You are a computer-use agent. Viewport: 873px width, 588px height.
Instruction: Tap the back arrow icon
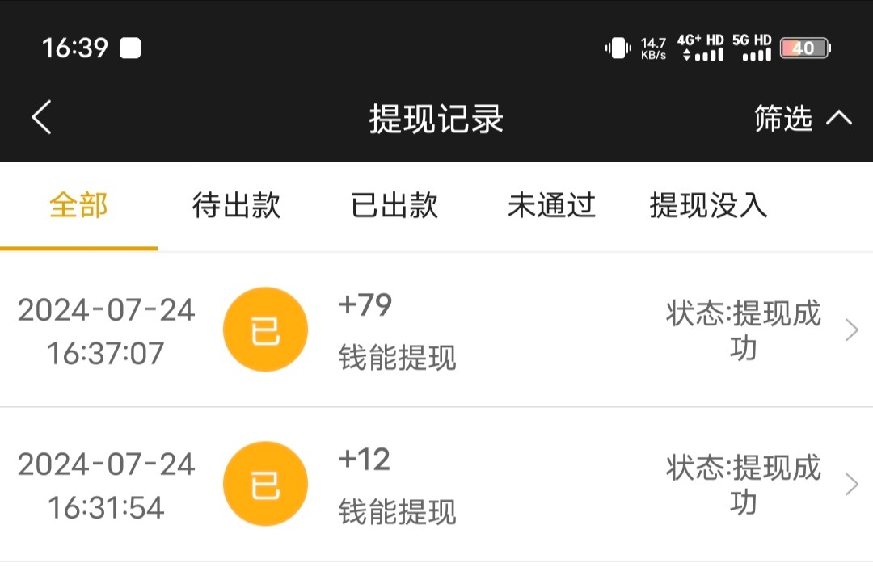click(42, 118)
